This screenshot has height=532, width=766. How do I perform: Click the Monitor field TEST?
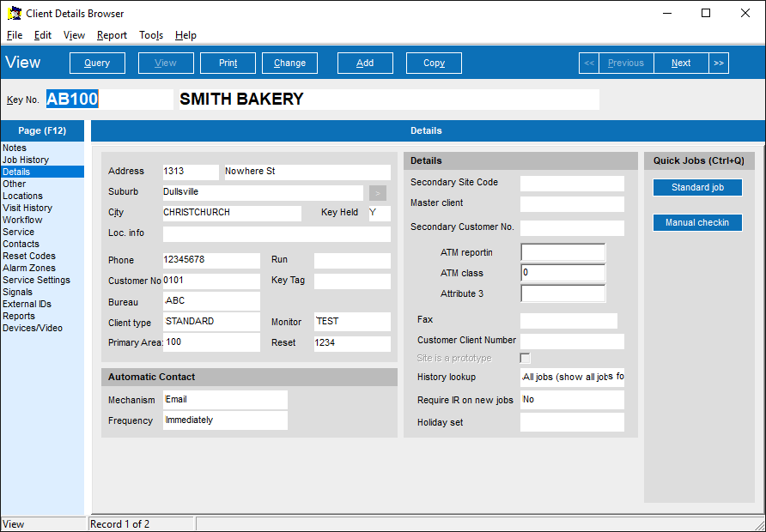(352, 322)
